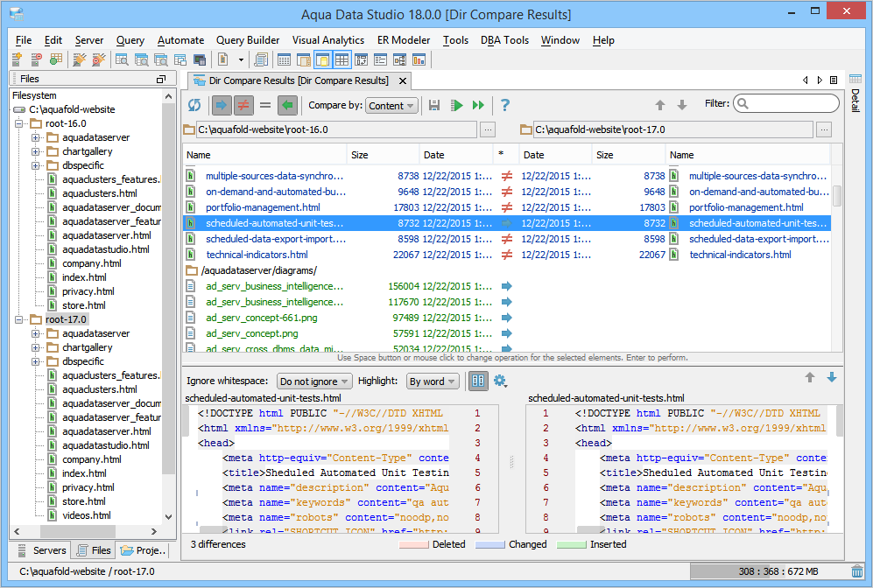Image resolution: width=873 pixels, height=588 pixels.
Task: Switch to the Servers tab
Action: click(42, 550)
